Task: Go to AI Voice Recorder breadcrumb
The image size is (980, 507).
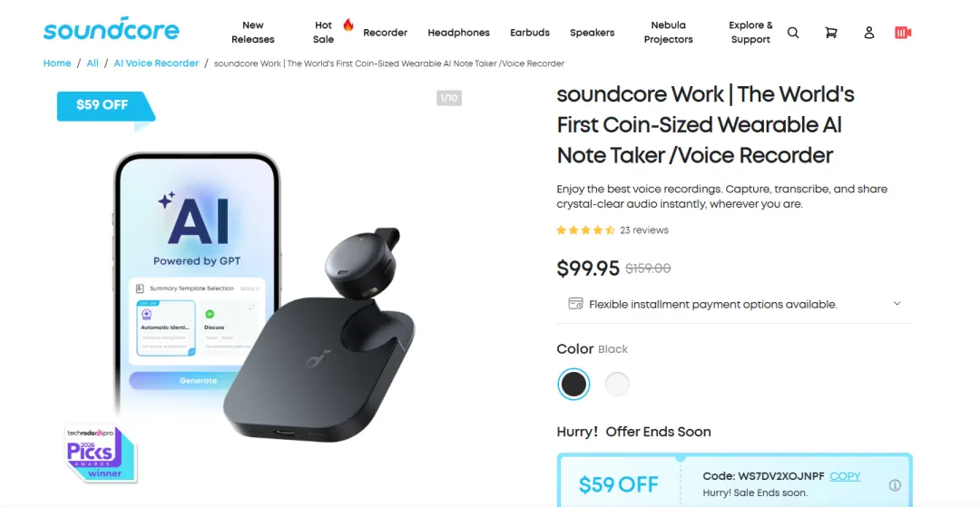Action: [156, 63]
